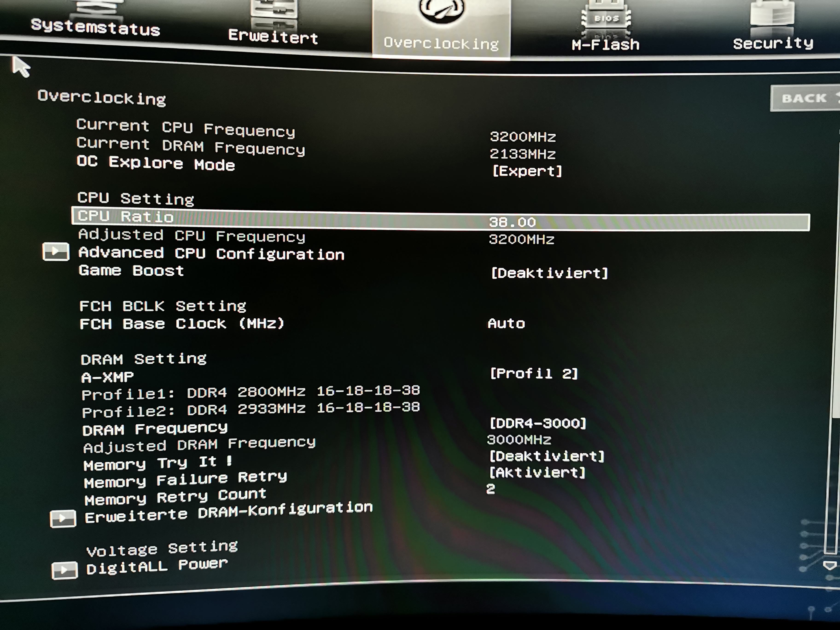Open Erweiterte DRAM-Konfiguration submenu

229,513
